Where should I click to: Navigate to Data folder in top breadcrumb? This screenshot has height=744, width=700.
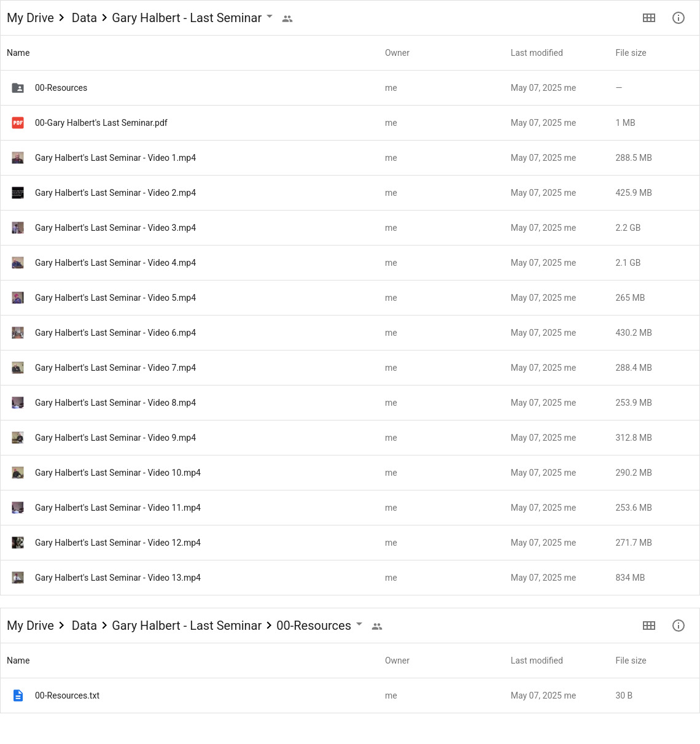[84, 18]
